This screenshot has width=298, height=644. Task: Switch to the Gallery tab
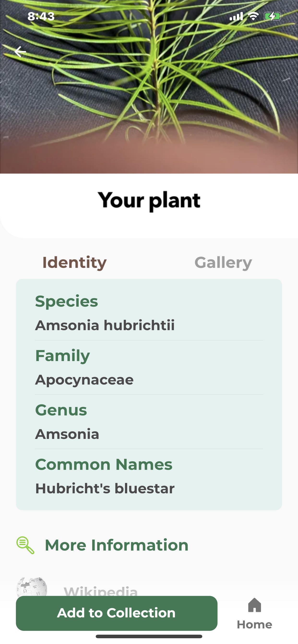click(223, 263)
